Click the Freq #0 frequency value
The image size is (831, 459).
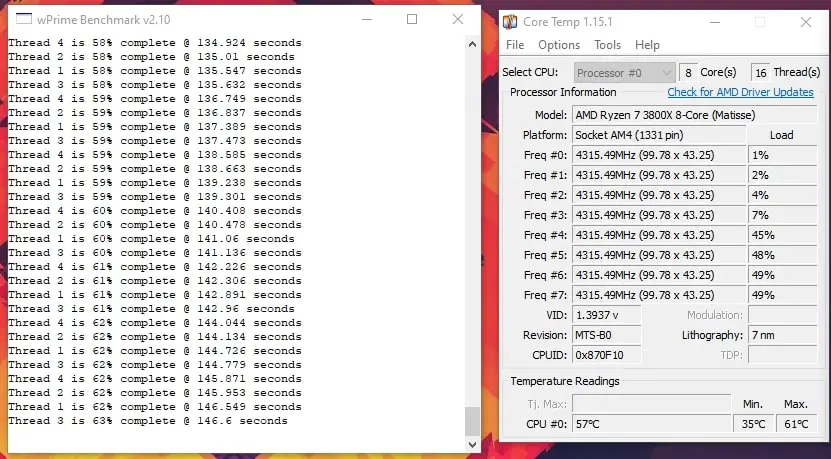[659, 155]
